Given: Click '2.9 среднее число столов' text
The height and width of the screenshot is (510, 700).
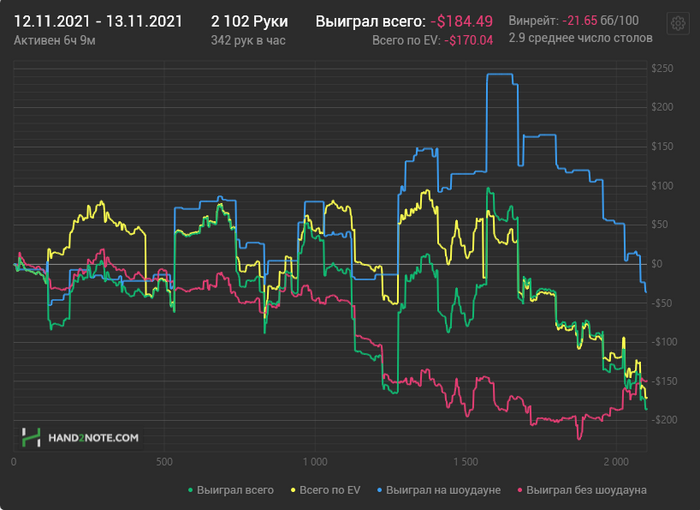Looking at the screenshot, I should (x=580, y=38).
